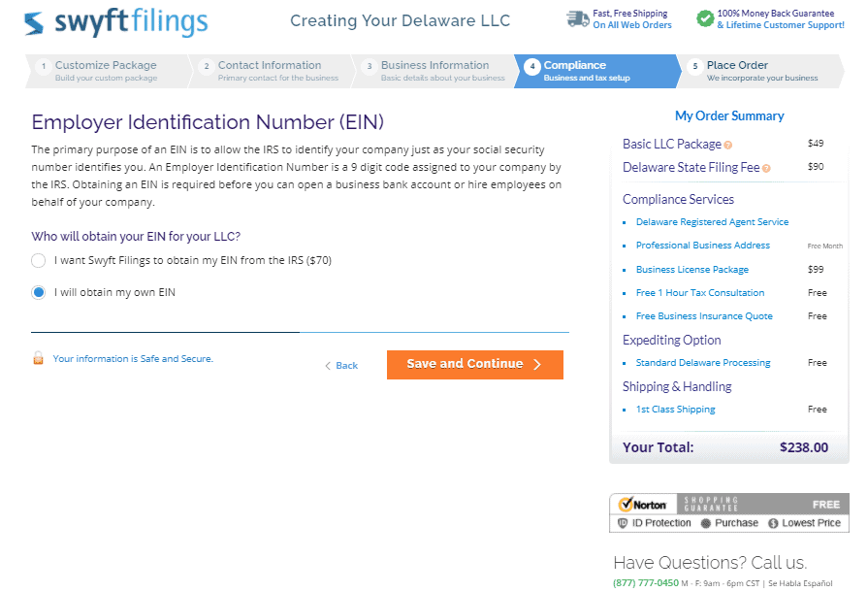Click Creating Your Delaware LLC title
Viewport: 868px width, 592px height.
pyautogui.click(x=400, y=20)
